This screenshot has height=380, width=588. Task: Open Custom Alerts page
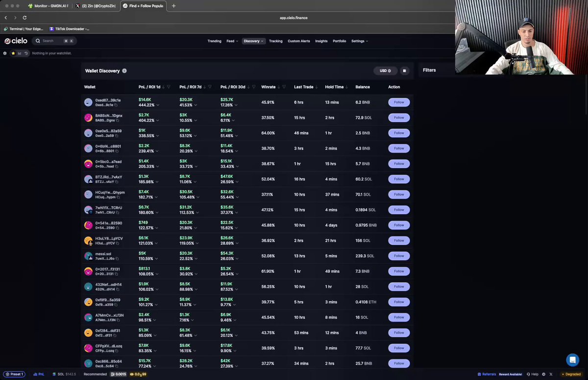click(x=299, y=41)
